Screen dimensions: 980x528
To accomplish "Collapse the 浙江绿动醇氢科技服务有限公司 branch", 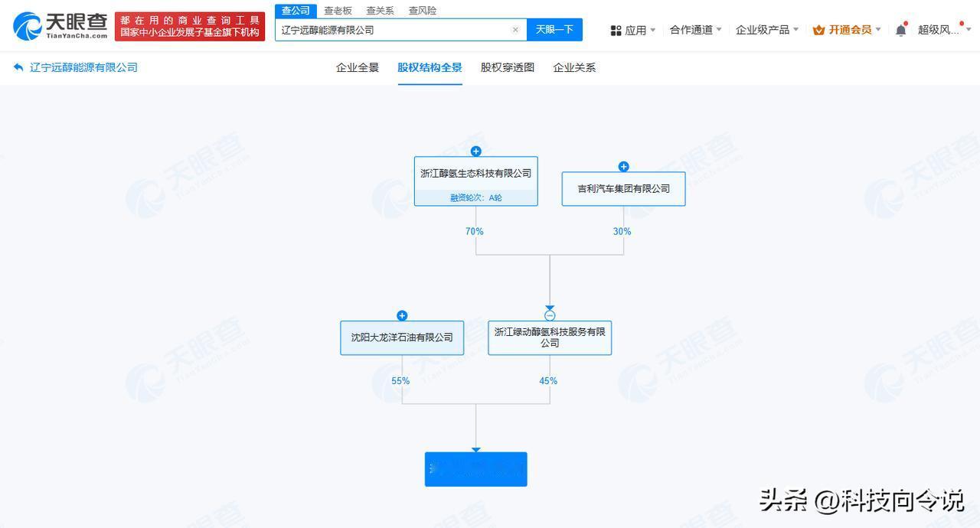I will coord(550,315).
